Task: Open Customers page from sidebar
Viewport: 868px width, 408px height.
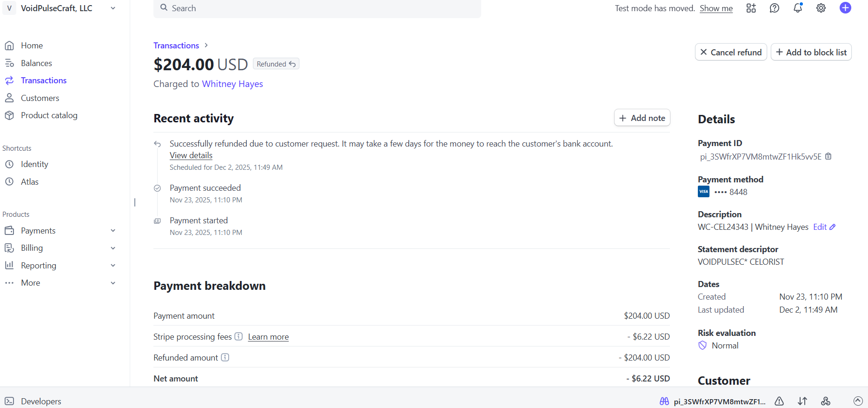Action: [40, 98]
